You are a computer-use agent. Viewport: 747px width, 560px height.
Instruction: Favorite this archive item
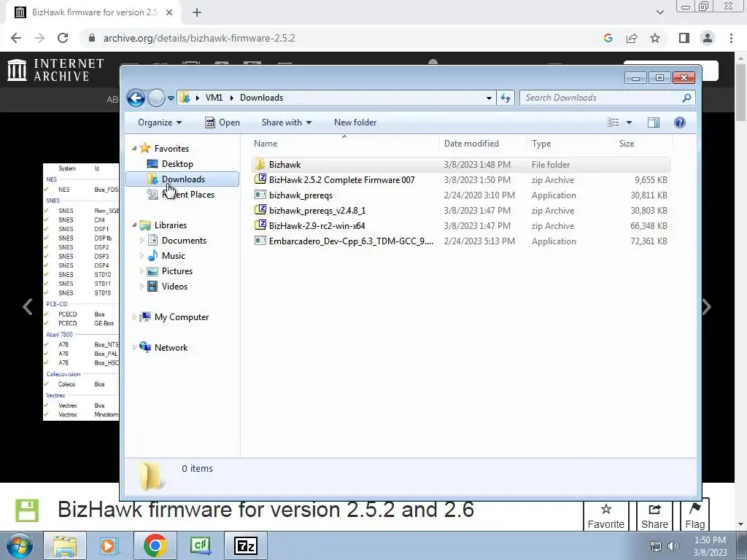click(605, 516)
